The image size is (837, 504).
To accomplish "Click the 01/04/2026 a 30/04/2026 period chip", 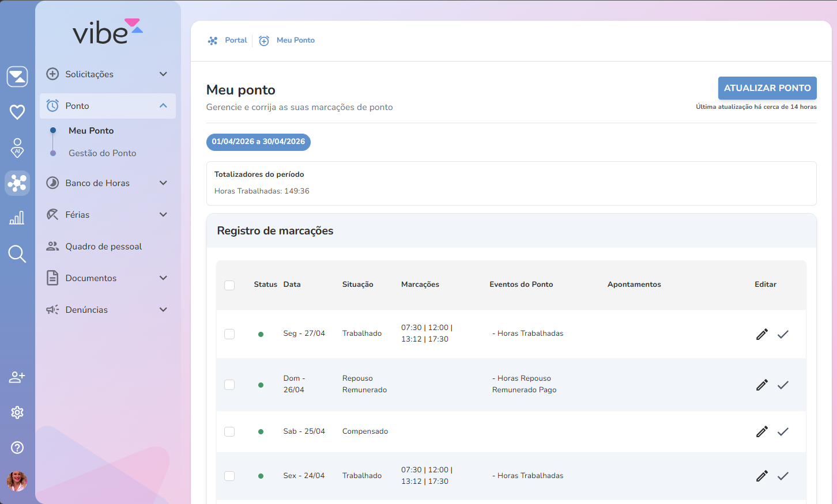I will (x=258, y=142).
